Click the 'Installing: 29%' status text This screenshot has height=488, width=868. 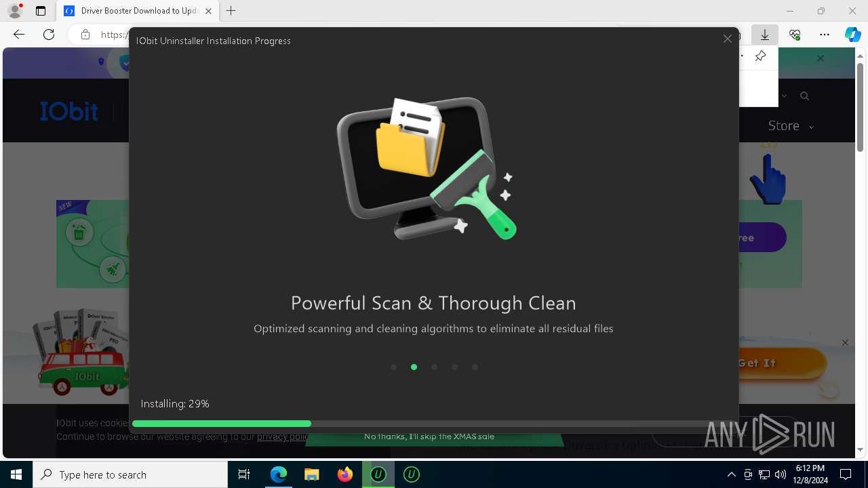point(175,403)
